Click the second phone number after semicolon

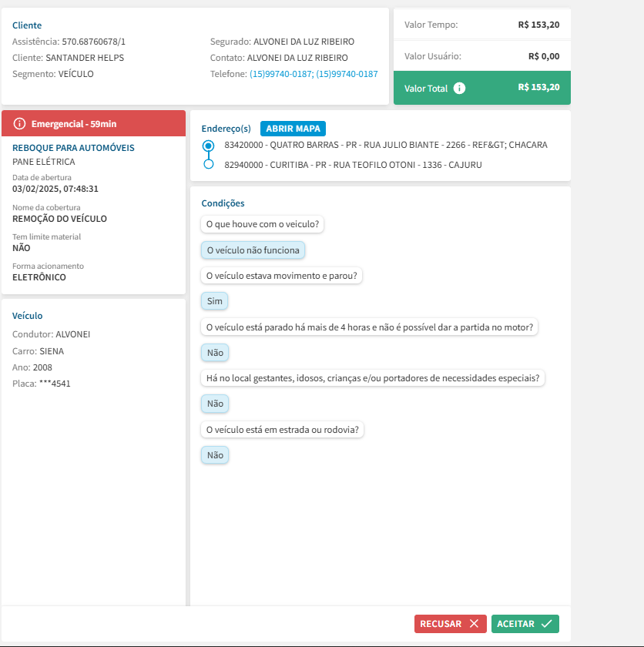347,74
